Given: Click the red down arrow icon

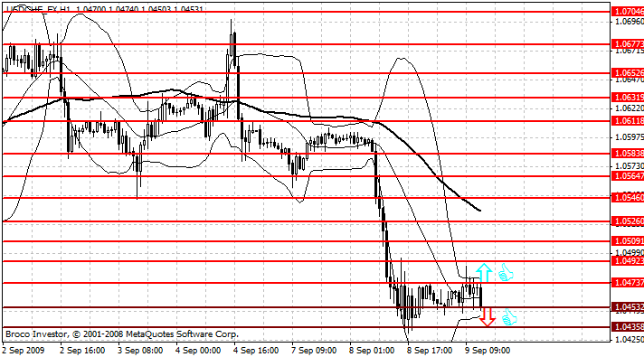Looking at the screenshot, I should click(x=488, y=317).
